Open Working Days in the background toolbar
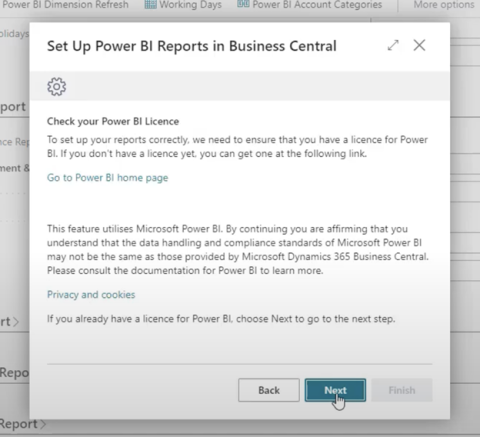This screenshot has width=480, height=437. click(183, 5)
